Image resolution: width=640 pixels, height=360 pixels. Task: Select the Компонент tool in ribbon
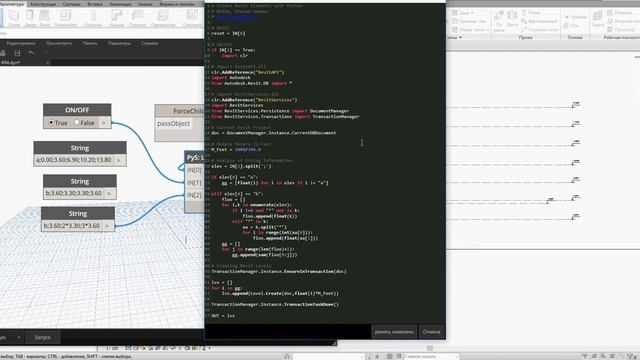[x=65, y=18]
